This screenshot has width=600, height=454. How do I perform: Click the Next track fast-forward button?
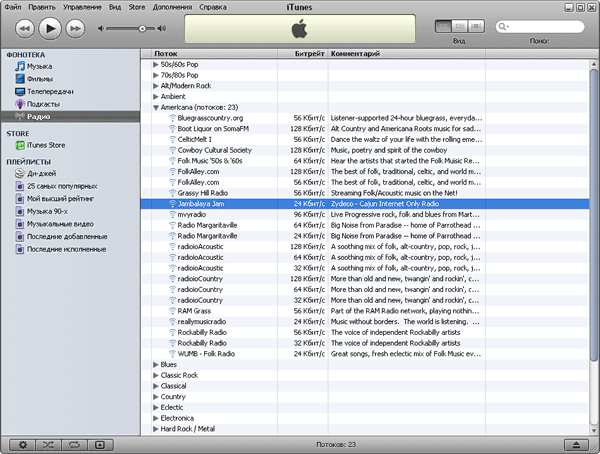pyautogui.click(x=75, y=28)
